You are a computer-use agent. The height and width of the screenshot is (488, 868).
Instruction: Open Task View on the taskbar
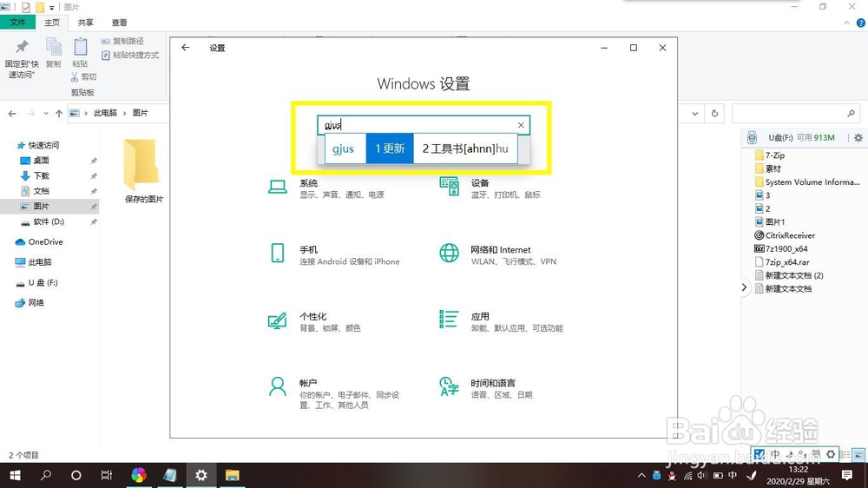point(106,475)
